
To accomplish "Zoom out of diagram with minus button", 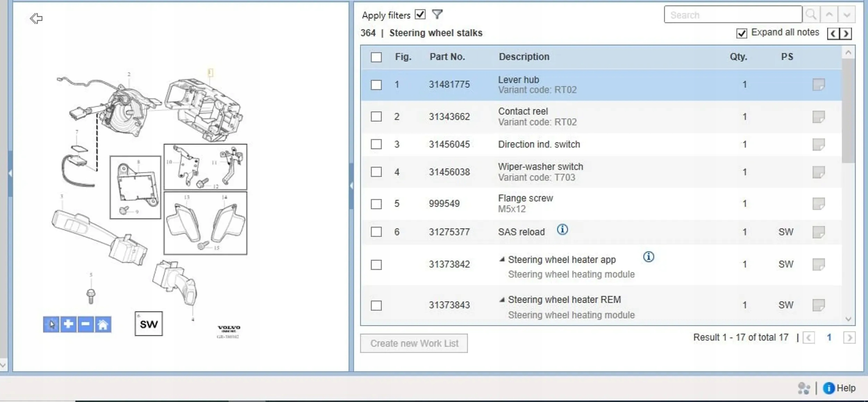I will click(x=85, y=324).
